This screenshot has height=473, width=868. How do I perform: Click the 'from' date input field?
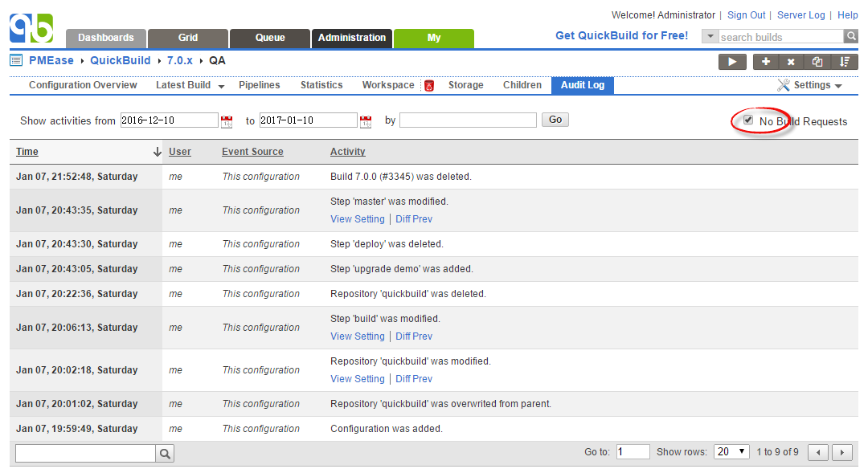(x=170, y=120)
